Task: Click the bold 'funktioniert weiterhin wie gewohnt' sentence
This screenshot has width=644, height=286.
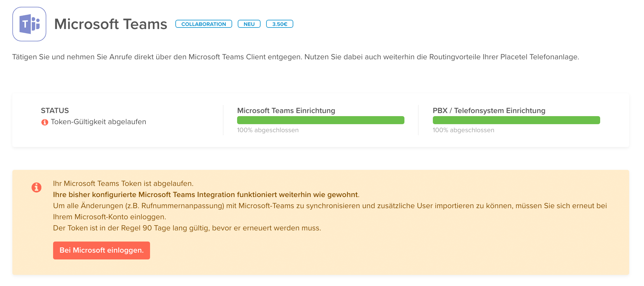Action: (x=206, y=195)
